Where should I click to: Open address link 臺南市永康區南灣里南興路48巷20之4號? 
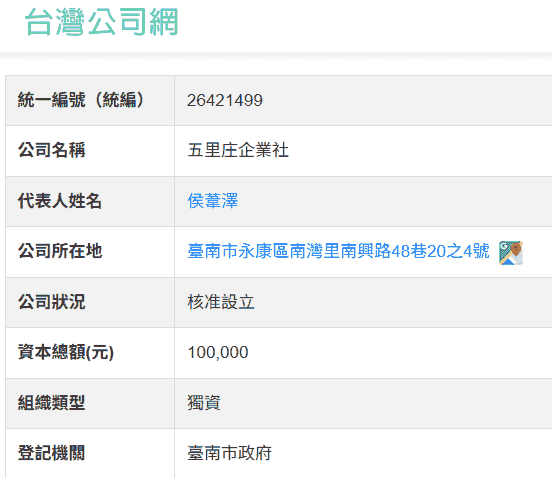(x=338, y=251)
